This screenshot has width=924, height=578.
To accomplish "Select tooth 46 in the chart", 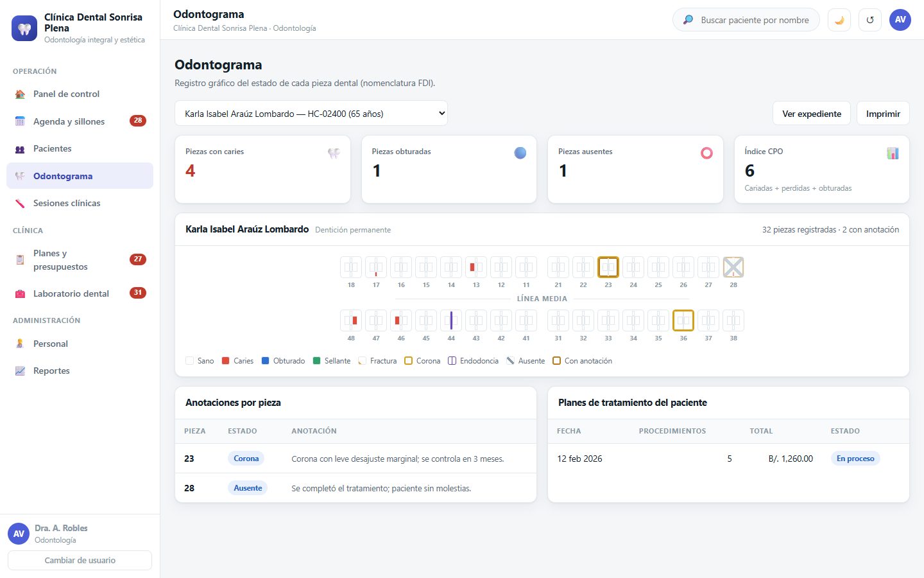I will [401, 320].
